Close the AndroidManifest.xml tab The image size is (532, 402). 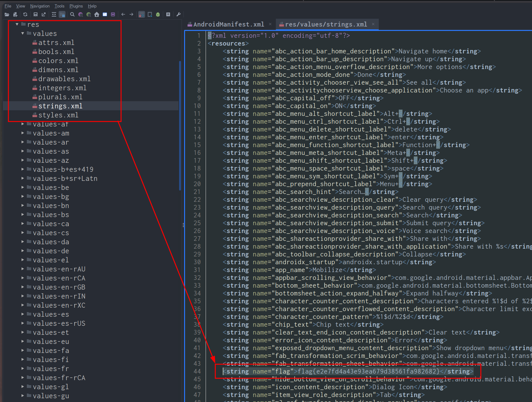pyautogui.click(x=270, y=24)
